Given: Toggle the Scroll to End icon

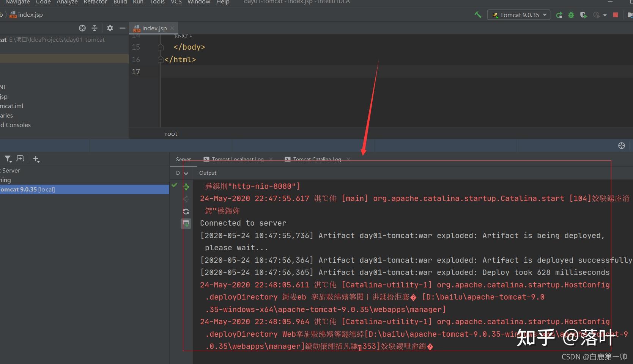Looking at the screenshot, I should [x=186, y=224].
